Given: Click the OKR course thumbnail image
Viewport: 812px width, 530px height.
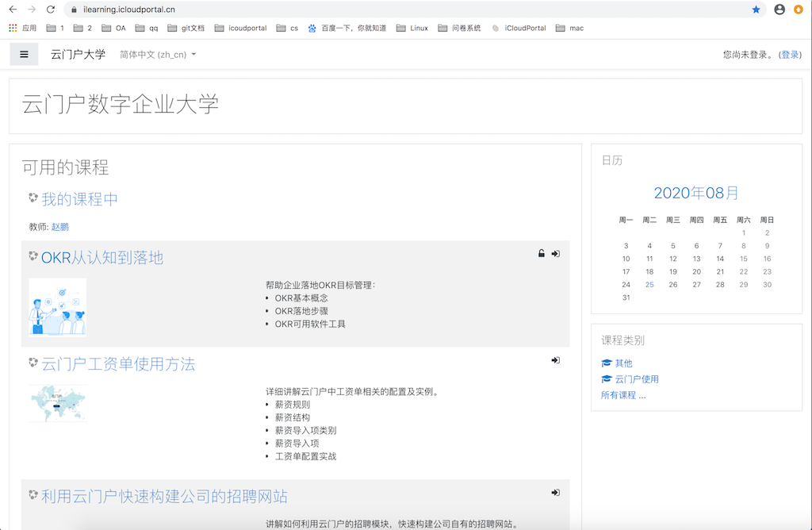Looking at the screenshot, I should 57,307.
